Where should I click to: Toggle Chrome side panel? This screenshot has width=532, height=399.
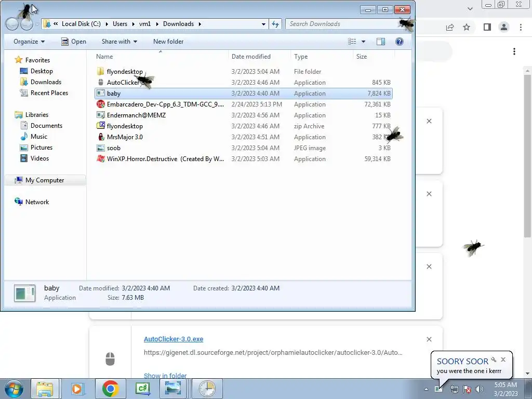487,27
